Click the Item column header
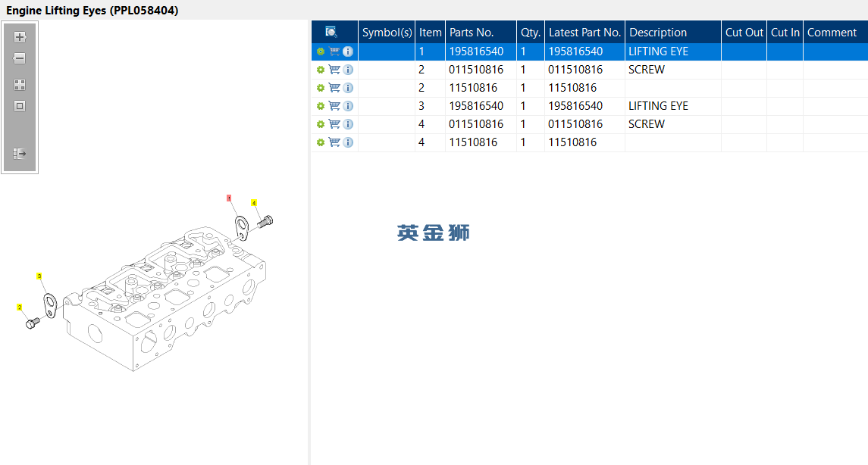 (430, 32)
